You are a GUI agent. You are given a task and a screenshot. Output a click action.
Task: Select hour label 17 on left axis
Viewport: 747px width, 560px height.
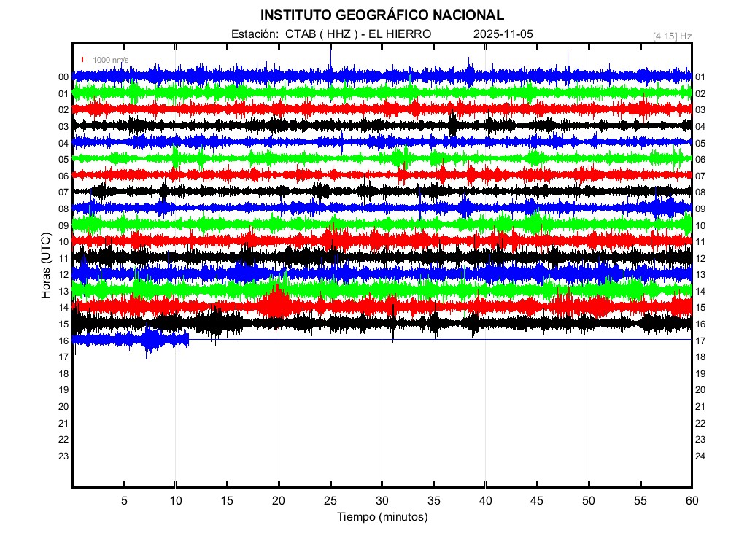(63, 357)
